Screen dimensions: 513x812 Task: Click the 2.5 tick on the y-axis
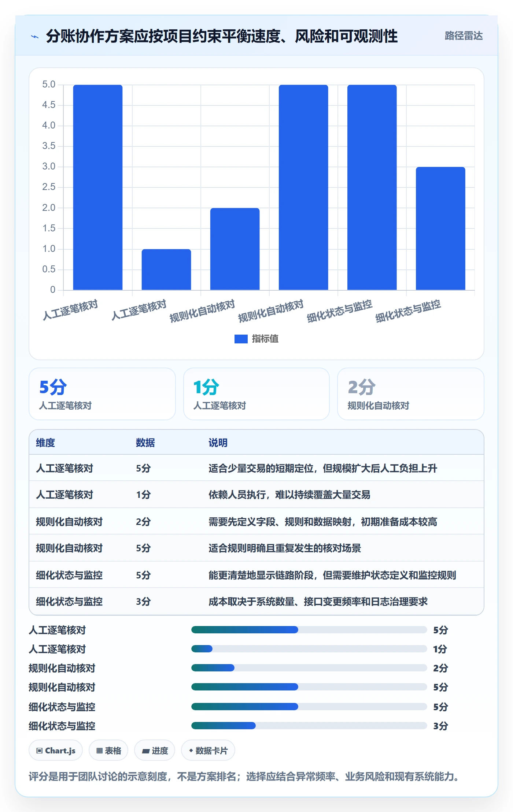click(49, 187)
